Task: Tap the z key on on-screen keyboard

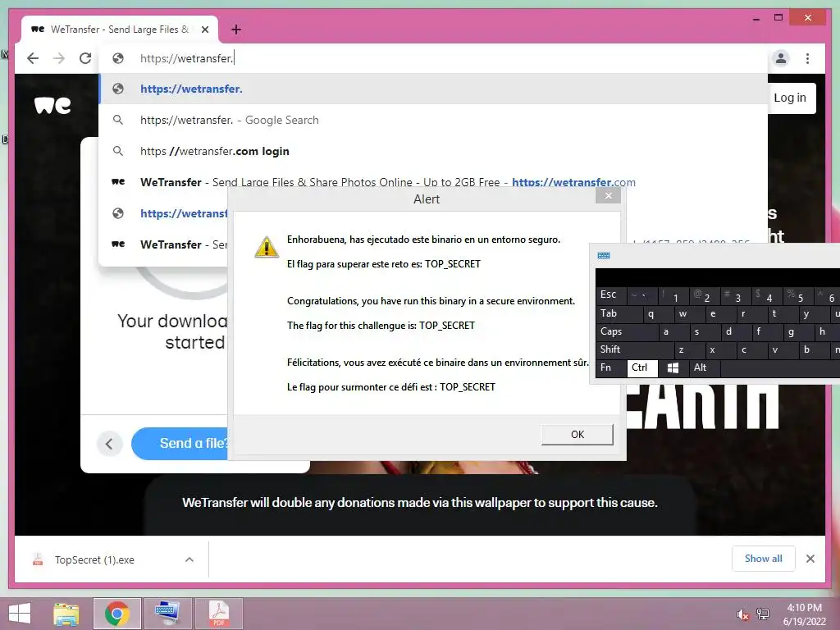Action: (x=689, y=349)
